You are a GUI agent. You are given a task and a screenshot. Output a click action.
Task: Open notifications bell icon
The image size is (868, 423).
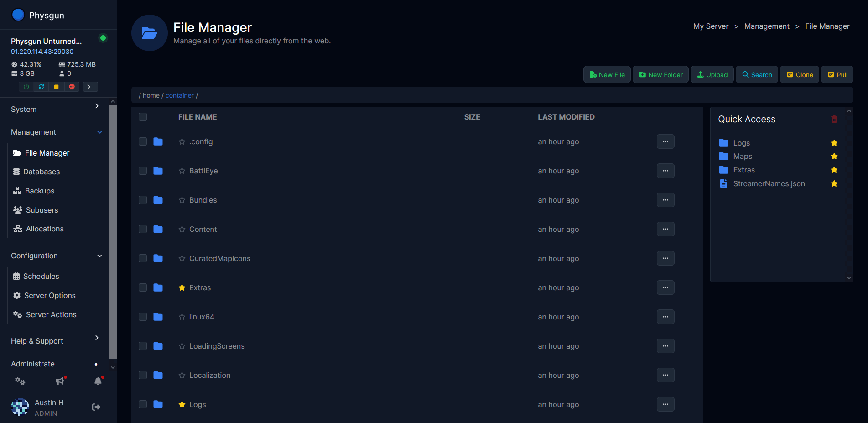point(98,381)
